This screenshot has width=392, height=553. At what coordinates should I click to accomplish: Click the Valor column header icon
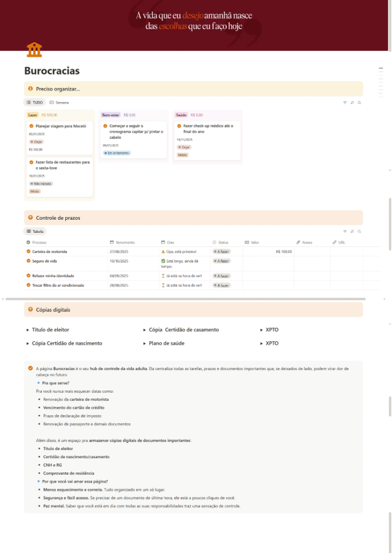247,242
